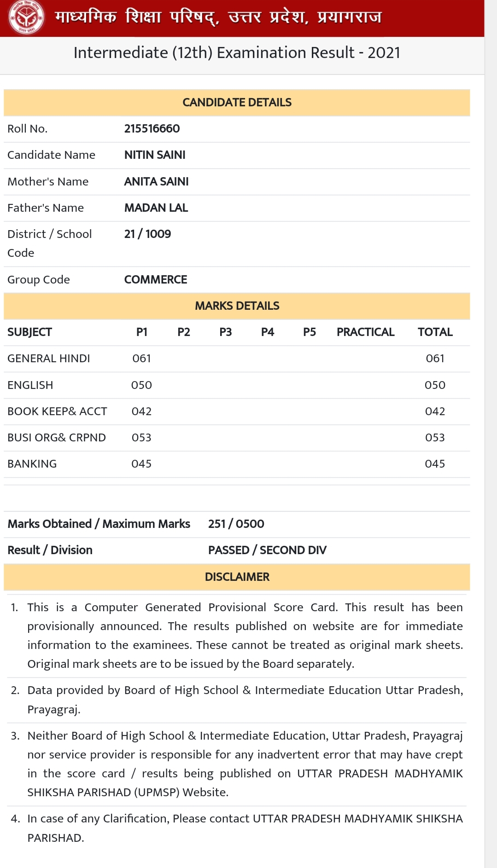Click the PRACTICAL column header

click(x=365, y=332)
